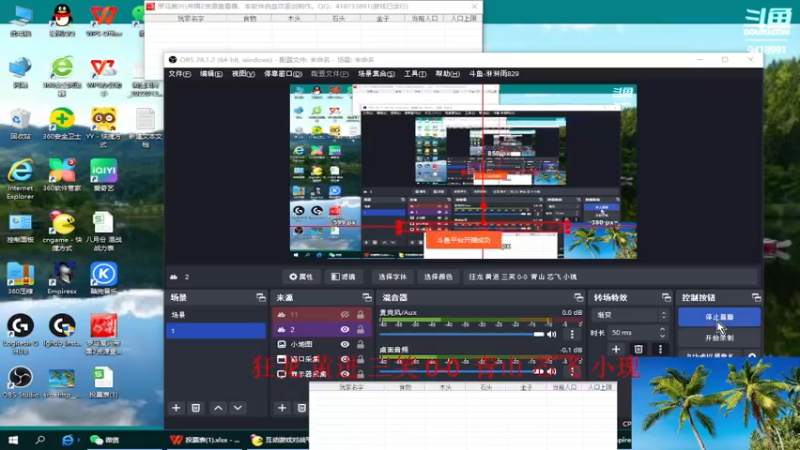Toggle the lock on source 11
This screenshot has height=450, width=800.
click(361, 314)
